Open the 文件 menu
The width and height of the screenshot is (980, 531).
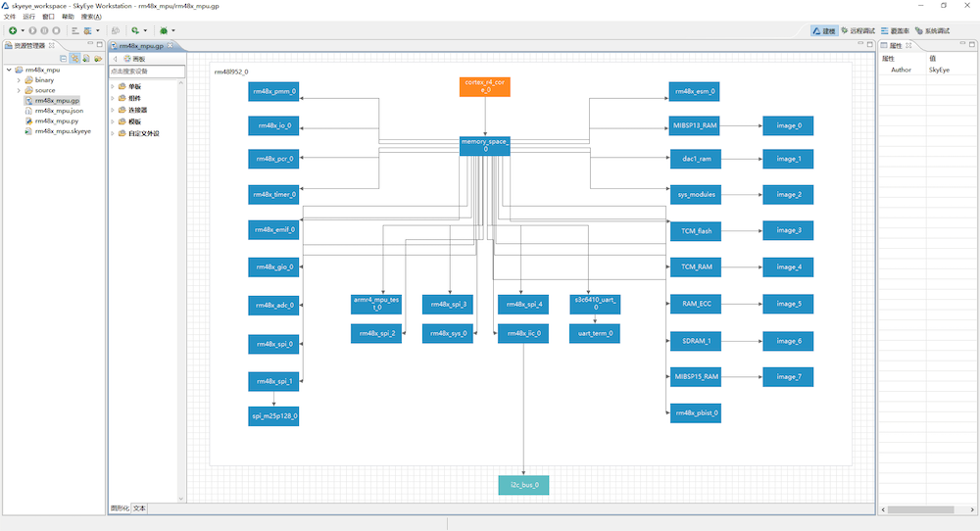(10, 17)
